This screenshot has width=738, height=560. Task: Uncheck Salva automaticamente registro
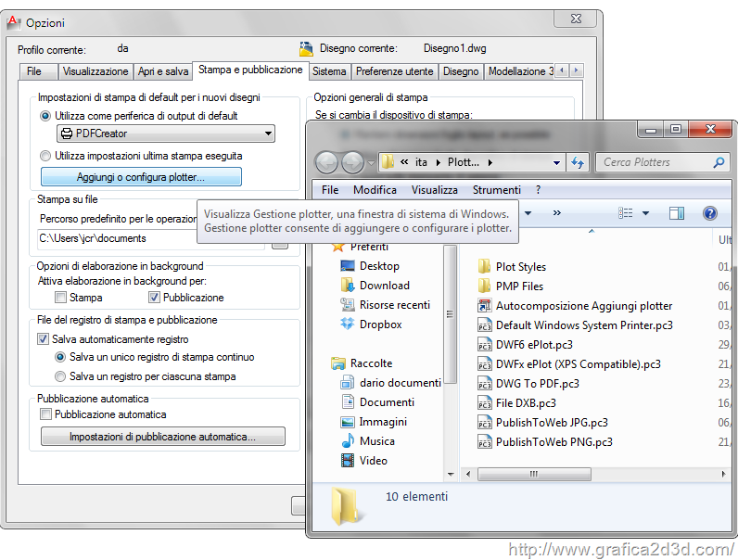pos(44,339)
